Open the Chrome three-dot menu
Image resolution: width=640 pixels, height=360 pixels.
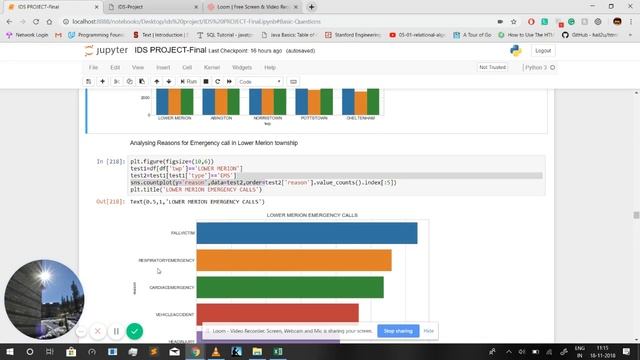(631, 22)
